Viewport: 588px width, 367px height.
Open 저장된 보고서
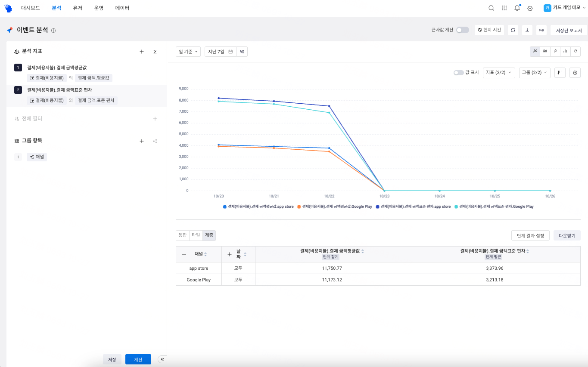point(569,30)
